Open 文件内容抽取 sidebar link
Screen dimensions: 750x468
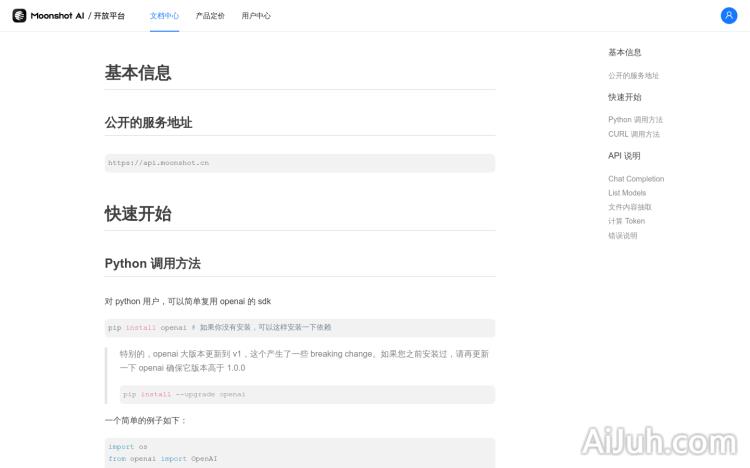click(629, 207)
